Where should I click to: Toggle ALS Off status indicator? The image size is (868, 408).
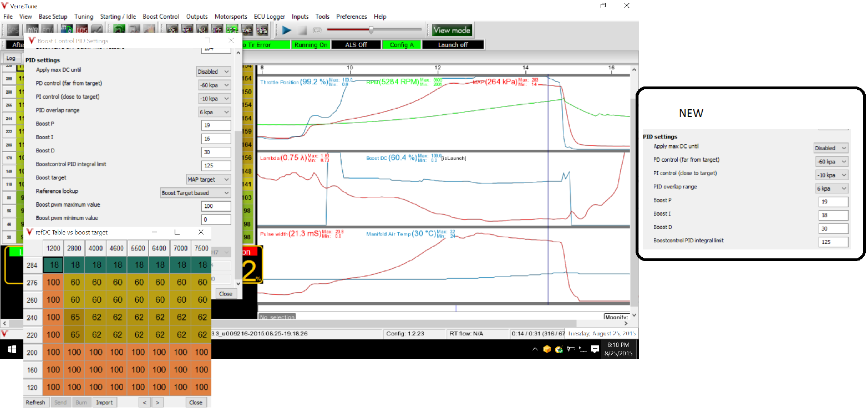(x=356, y=44)
